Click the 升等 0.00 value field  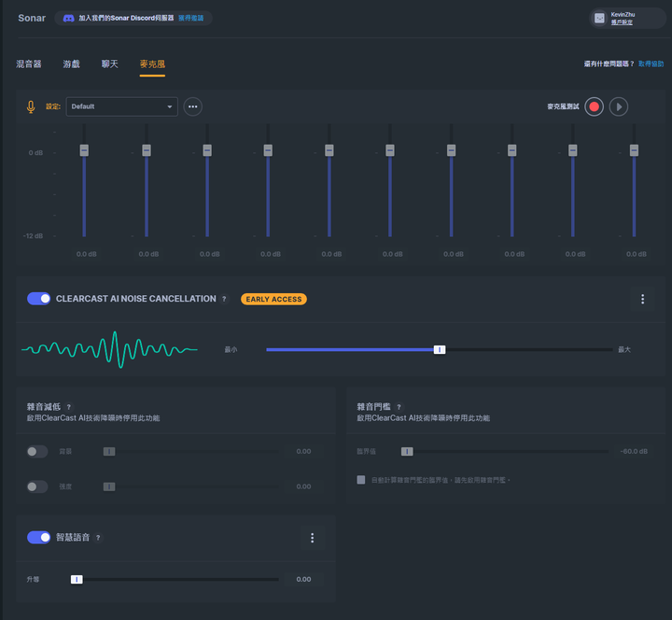304,580
